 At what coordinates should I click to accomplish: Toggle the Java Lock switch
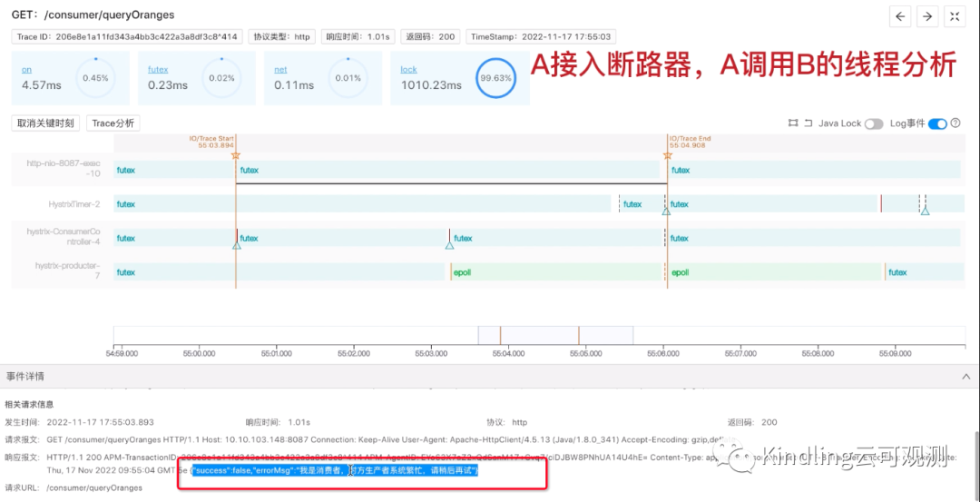tap(873, 123)
